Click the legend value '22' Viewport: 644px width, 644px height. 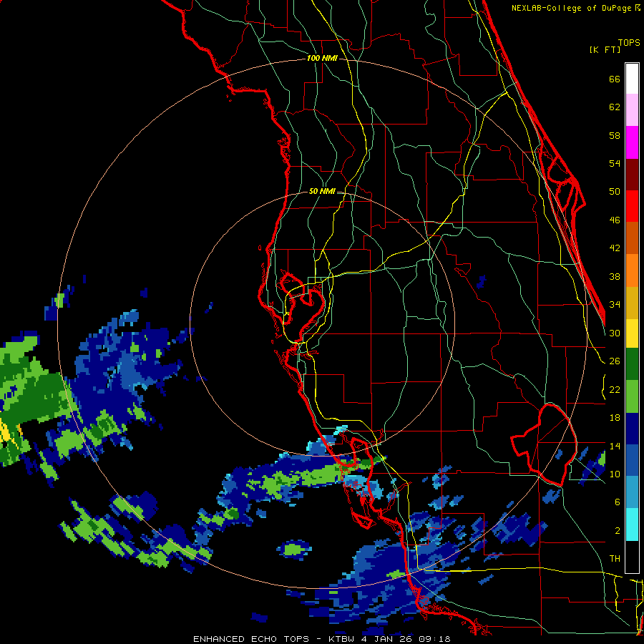(x=615, y=389)
